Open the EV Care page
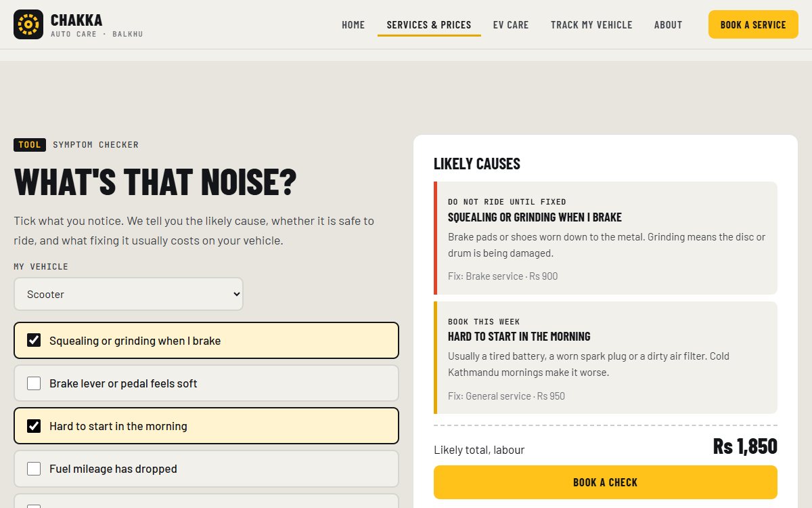Image resolution: width=812 pixels, height=508 pixels. (511, 25)
